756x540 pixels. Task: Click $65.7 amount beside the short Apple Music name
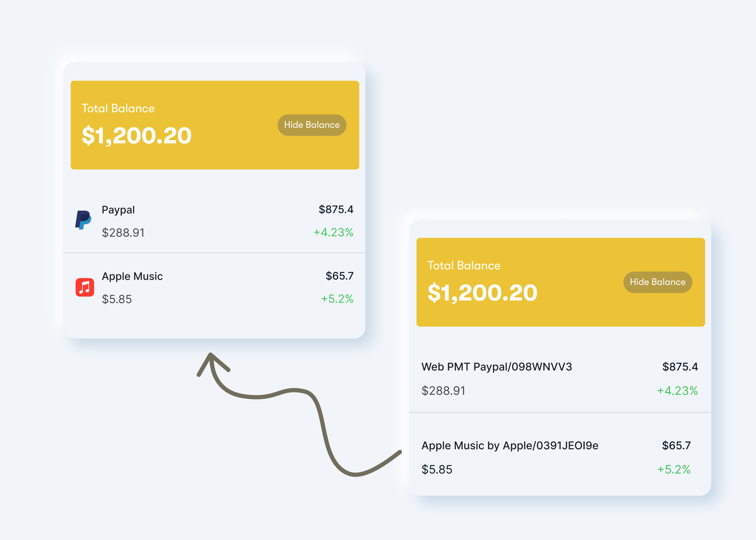[x=340, y=276]
